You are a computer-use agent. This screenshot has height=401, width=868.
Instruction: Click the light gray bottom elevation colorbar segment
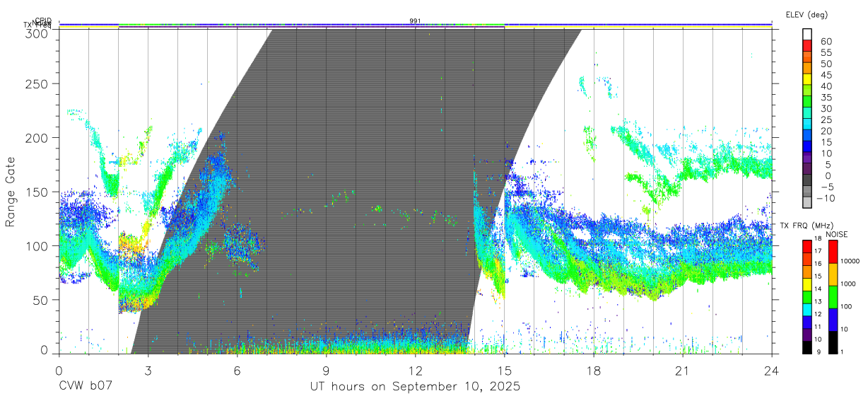pos(807,202)
